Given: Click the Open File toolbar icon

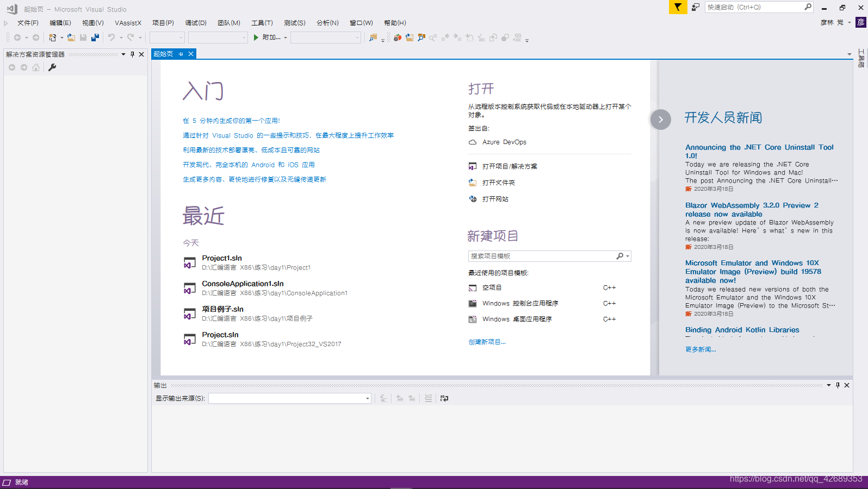Looking at the screenshot, I should click(x=71, y=37).
